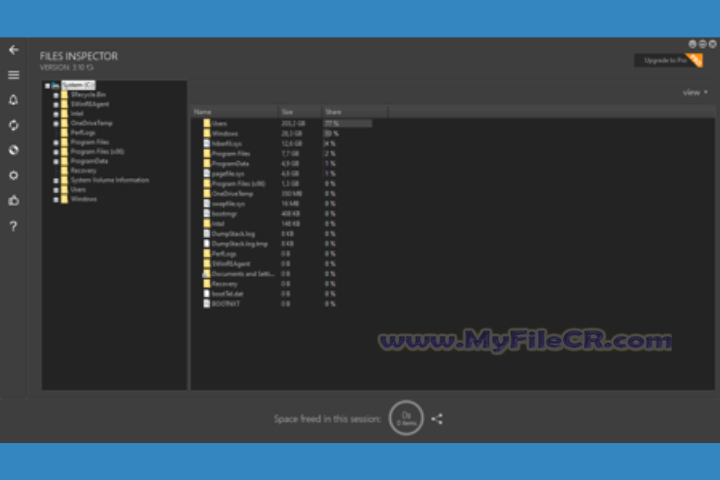Expand the Users tree node
Screen dimensions: 720x480
(56, 190)
